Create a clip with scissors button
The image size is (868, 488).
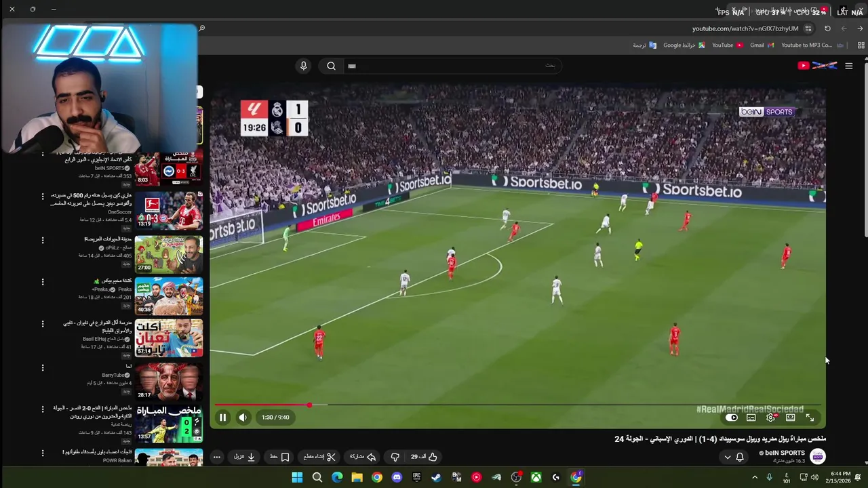(x=319, y=457)
